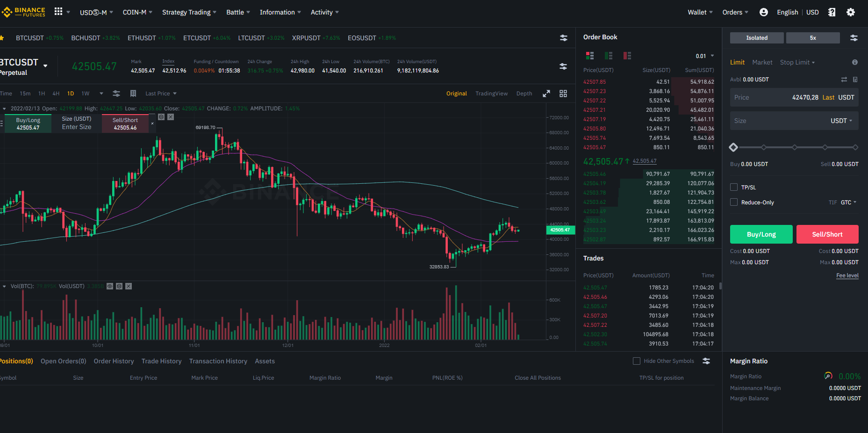868x433 pixels.
Task: Open the COIN-M menu dropdown
Action: [137, 12]
